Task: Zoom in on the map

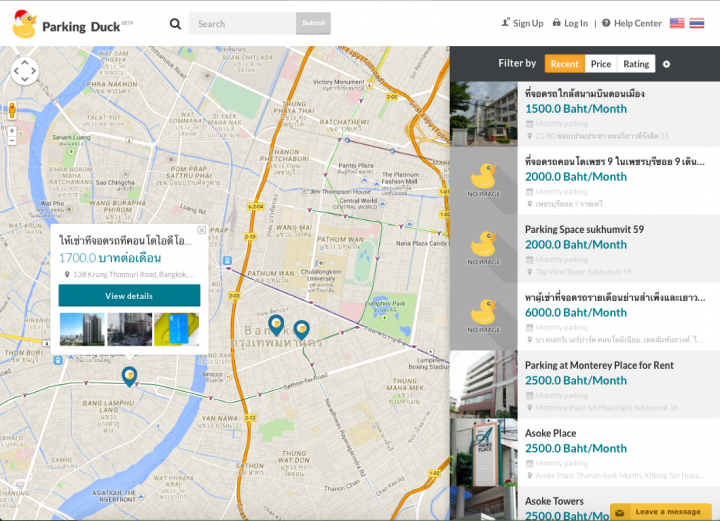Action: pyautogui.click(x=12, y=131)
